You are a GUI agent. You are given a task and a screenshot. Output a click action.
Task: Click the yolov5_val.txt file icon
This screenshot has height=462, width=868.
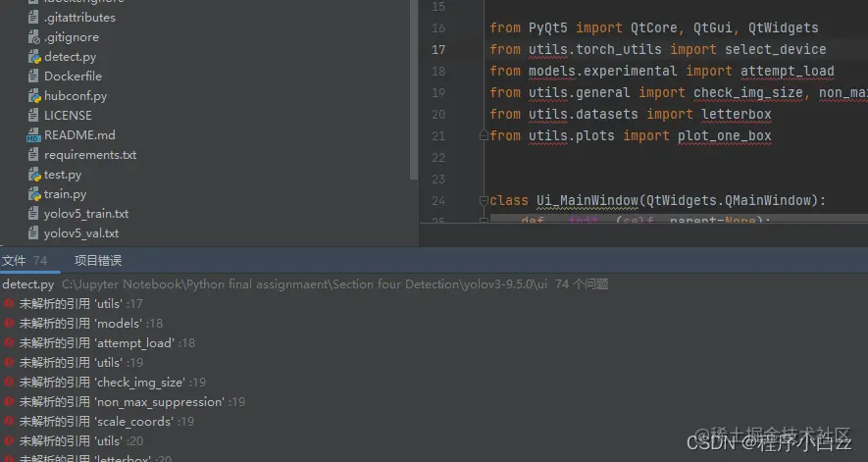tap(33, 233)
